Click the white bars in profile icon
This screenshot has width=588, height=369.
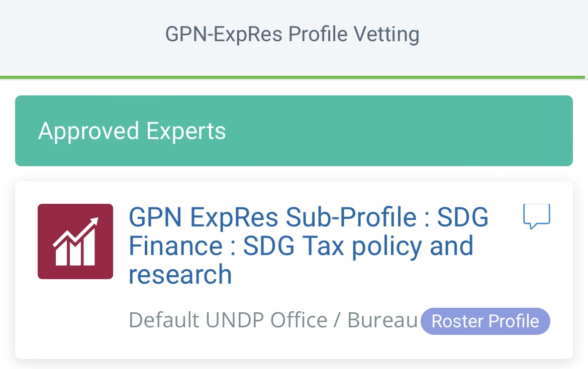(x=75, y=249)
